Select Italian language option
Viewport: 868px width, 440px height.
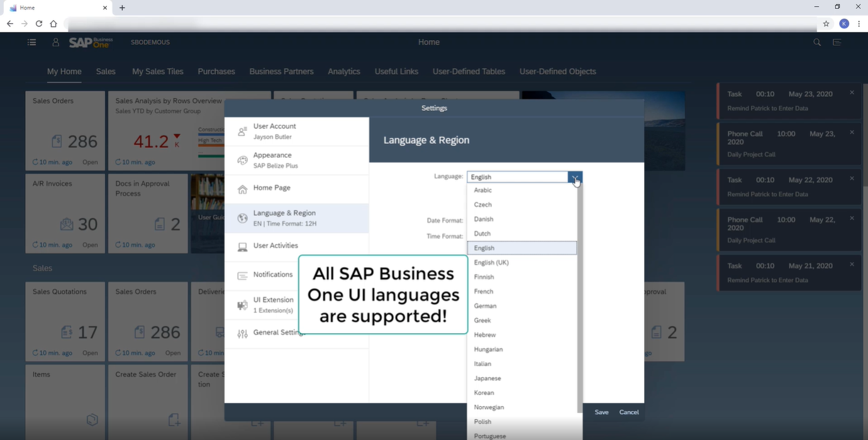522,363
